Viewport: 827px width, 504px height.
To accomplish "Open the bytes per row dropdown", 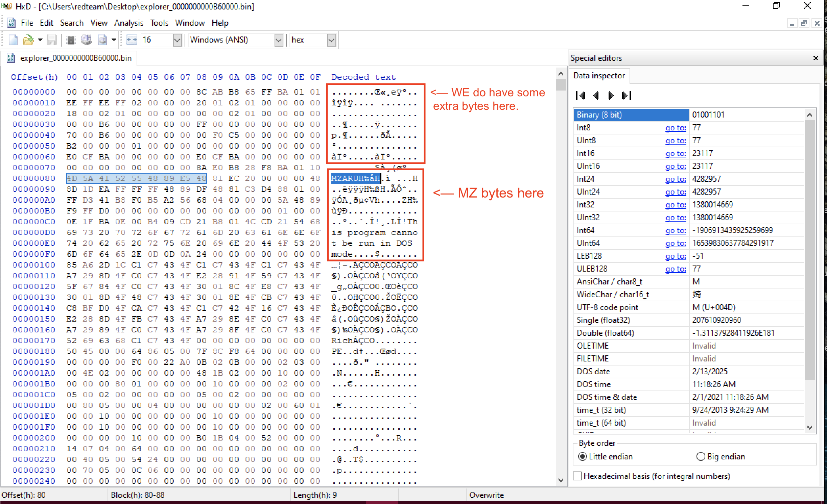I will tap(177, 40).
